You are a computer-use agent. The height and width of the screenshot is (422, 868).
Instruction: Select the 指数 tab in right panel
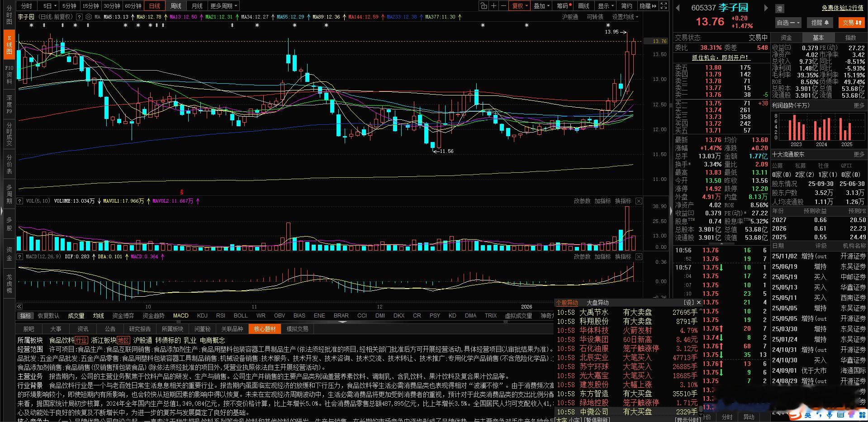pos(851,38)
